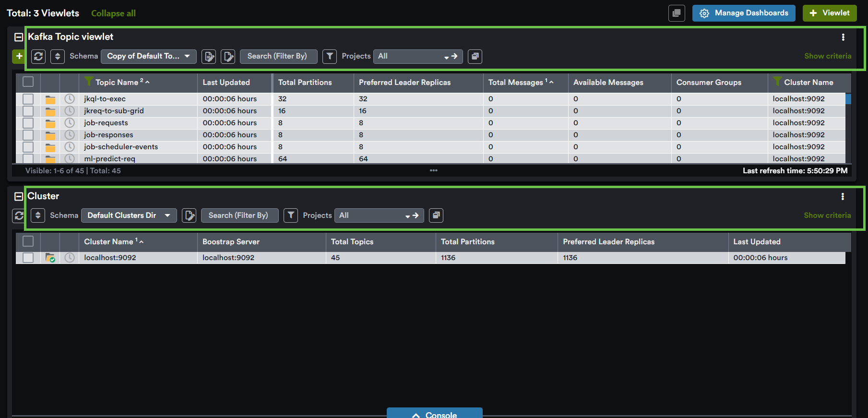Click the three-dot resize handle below Kafka table

point(434,170)
